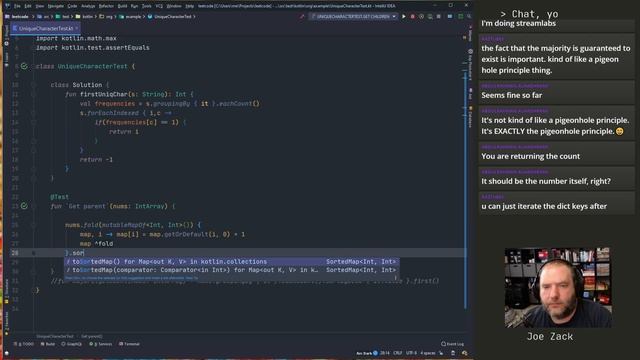Open Search Everywhere magnifier icon

pos(469,16)
